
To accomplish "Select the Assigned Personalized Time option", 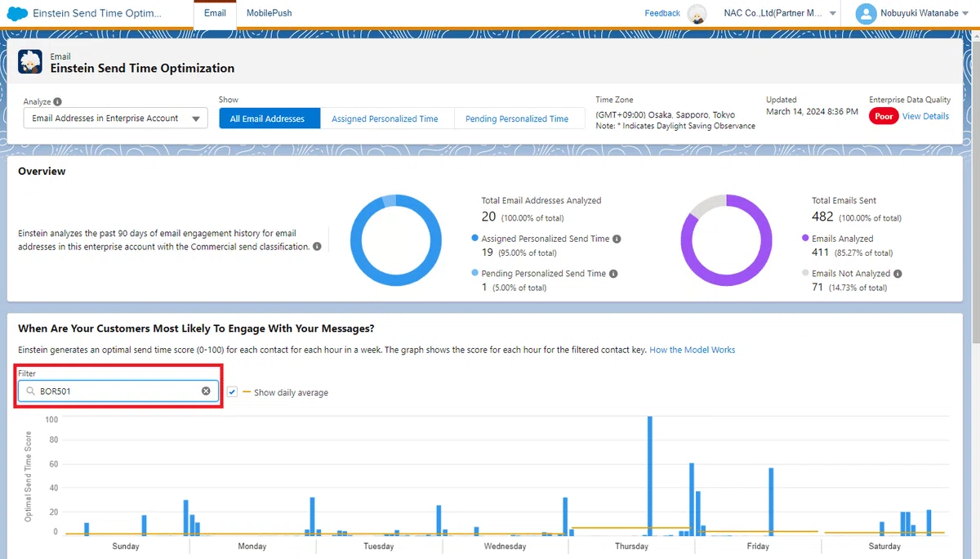I will (x=385, y=119).
